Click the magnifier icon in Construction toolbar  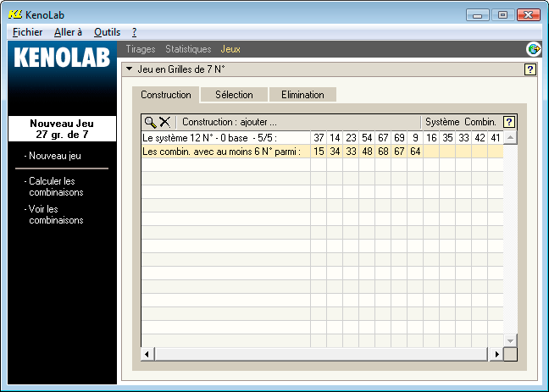(x=150, y=122)
